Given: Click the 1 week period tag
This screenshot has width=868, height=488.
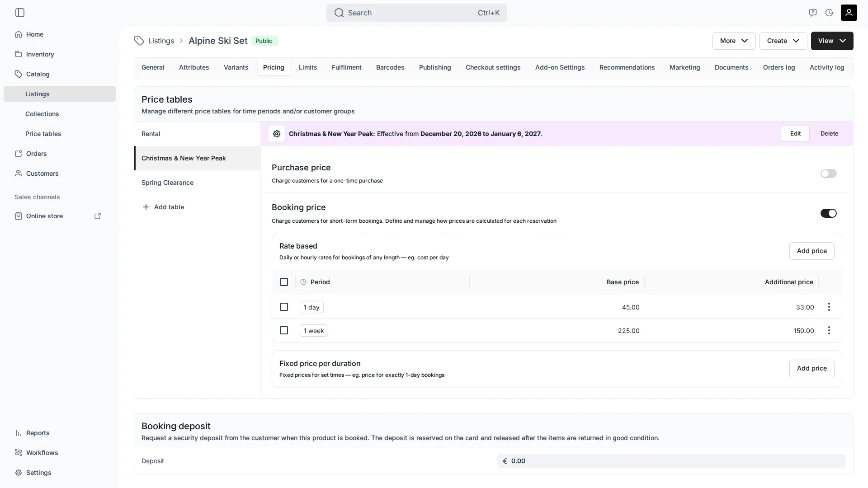Looking at the screenshot, I should pos(314,331).
